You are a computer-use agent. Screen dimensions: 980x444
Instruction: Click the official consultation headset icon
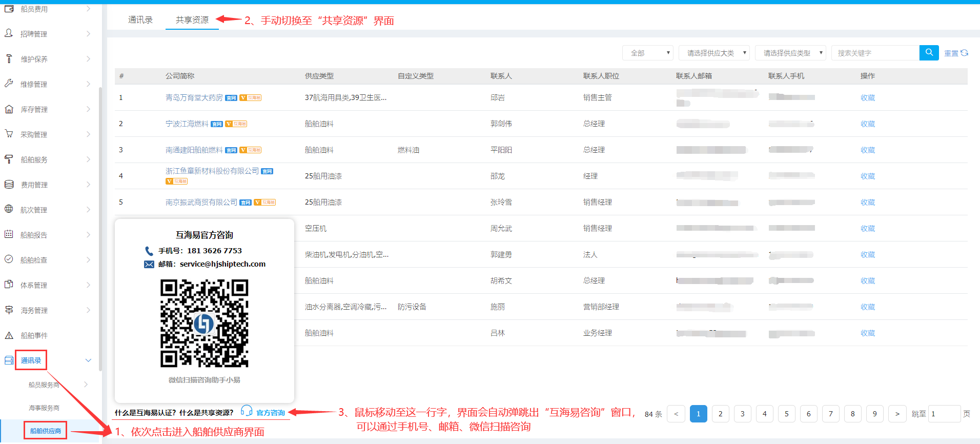(x=247, y=411)
